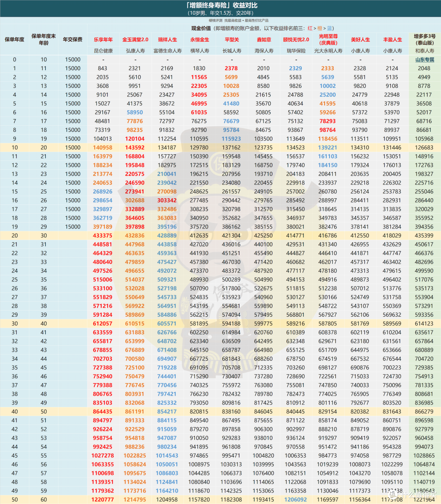
Task: Click the blue value 139221
Action: pos(327,148)
